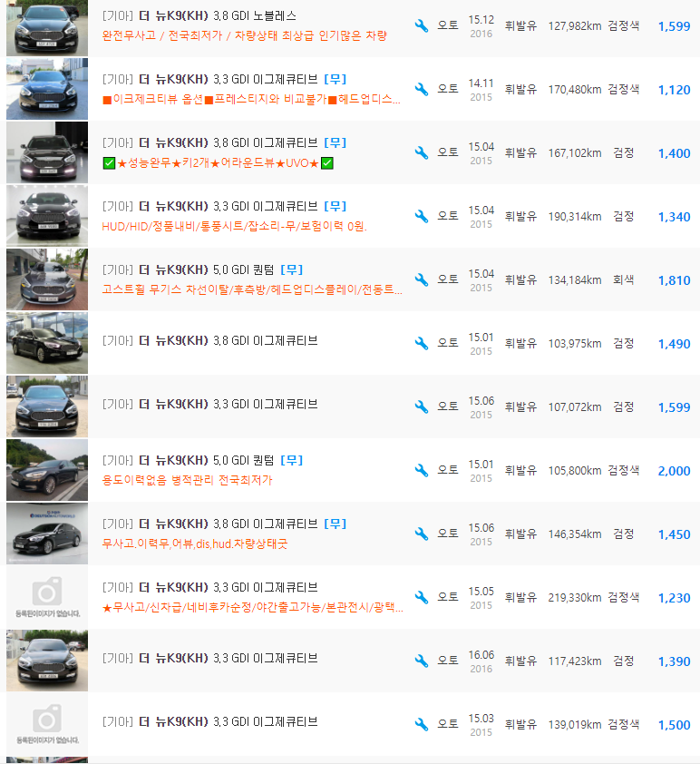The image size is (700, 764).
Task: Click mileage 103,975km
Action: pyautogui.click(x=575, y=344)
